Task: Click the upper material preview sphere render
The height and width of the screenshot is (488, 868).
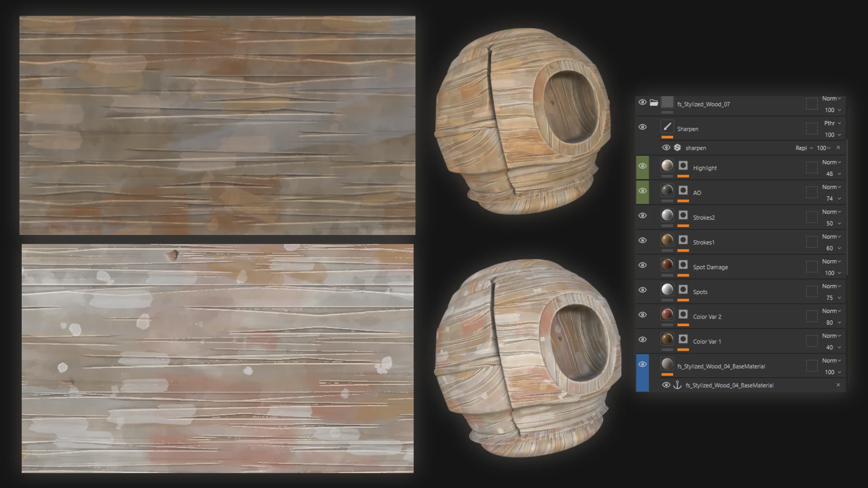Action: coord(523,121)
